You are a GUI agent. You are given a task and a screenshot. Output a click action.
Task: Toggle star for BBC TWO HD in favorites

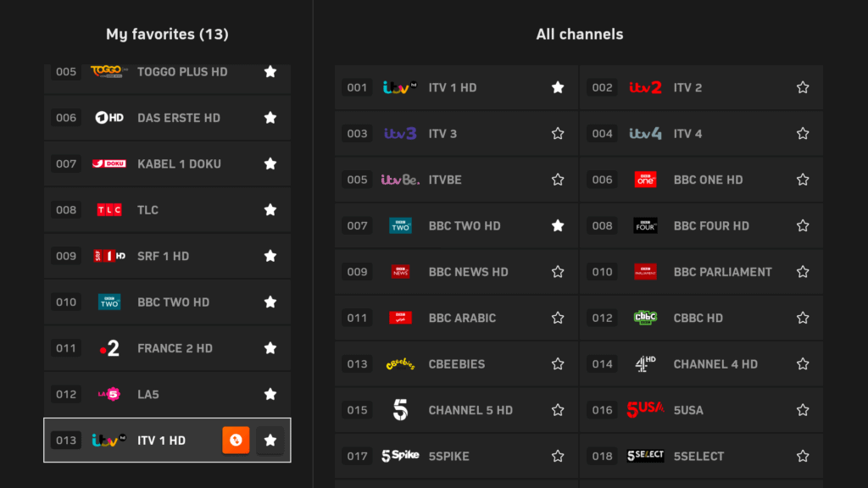coord(270,302)
